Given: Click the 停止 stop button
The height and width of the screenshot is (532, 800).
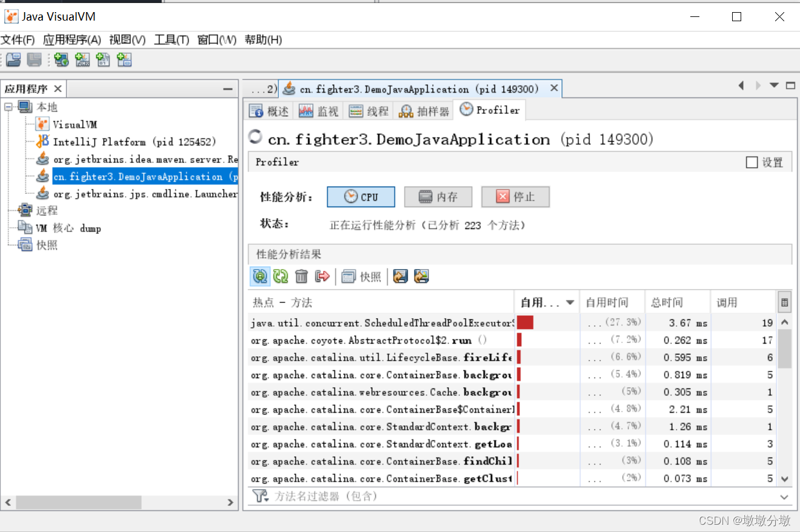Looking at the screenshot, I should pyautogui.click(x=515, y=197).
